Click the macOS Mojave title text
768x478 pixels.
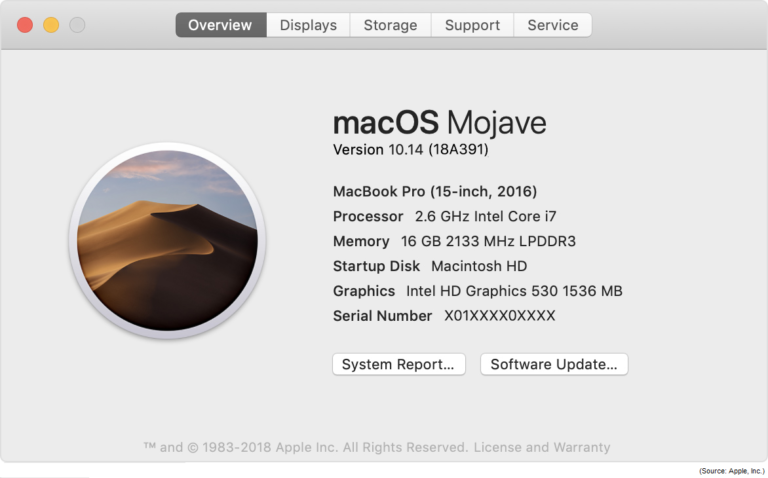pos(439,123)
